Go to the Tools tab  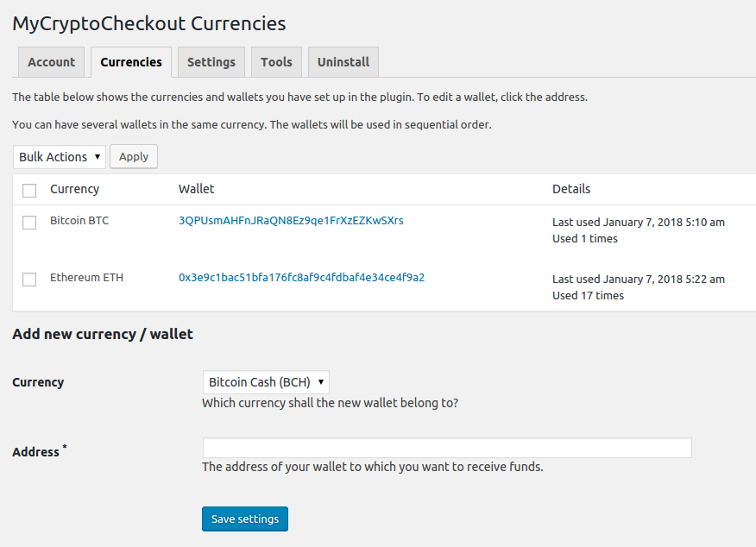click(276, 62)
